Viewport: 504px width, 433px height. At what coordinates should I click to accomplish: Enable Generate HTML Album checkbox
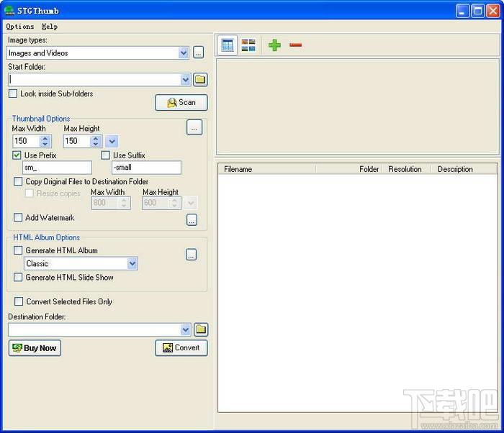(18, 250)
